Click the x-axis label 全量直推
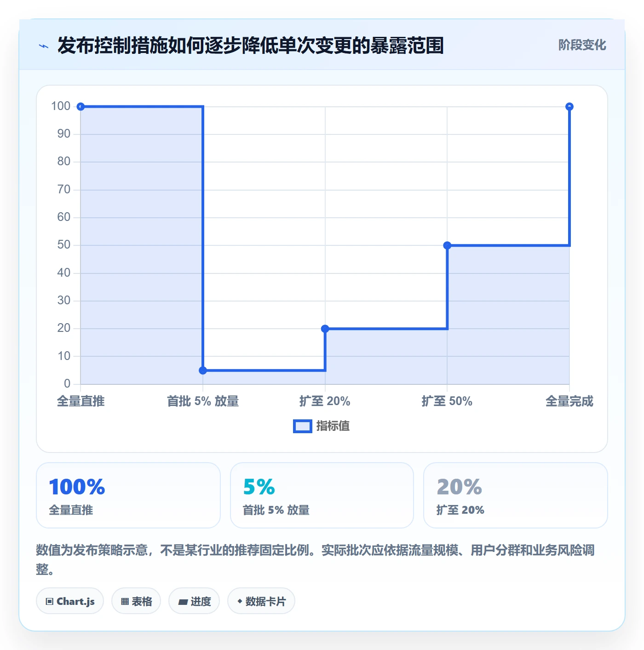The width and height of the screenshot is (644, 650). 80,401
